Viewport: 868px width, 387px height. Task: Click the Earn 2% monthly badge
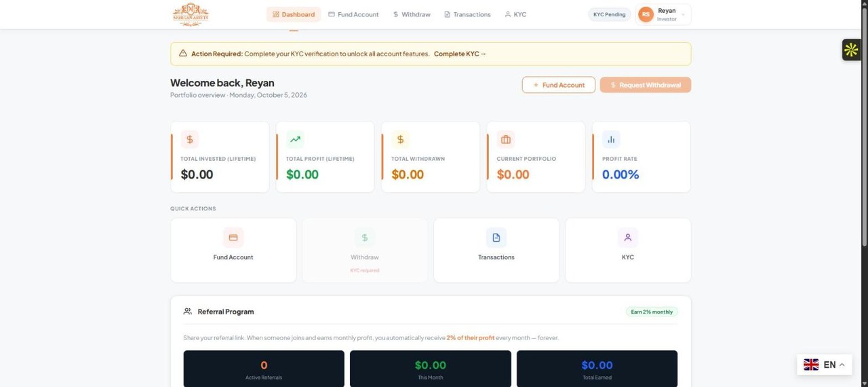652,312
